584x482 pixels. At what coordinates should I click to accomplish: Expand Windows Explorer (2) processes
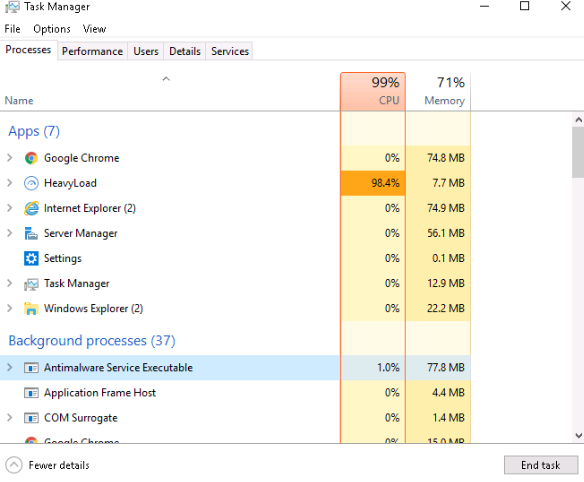point(10,308)
